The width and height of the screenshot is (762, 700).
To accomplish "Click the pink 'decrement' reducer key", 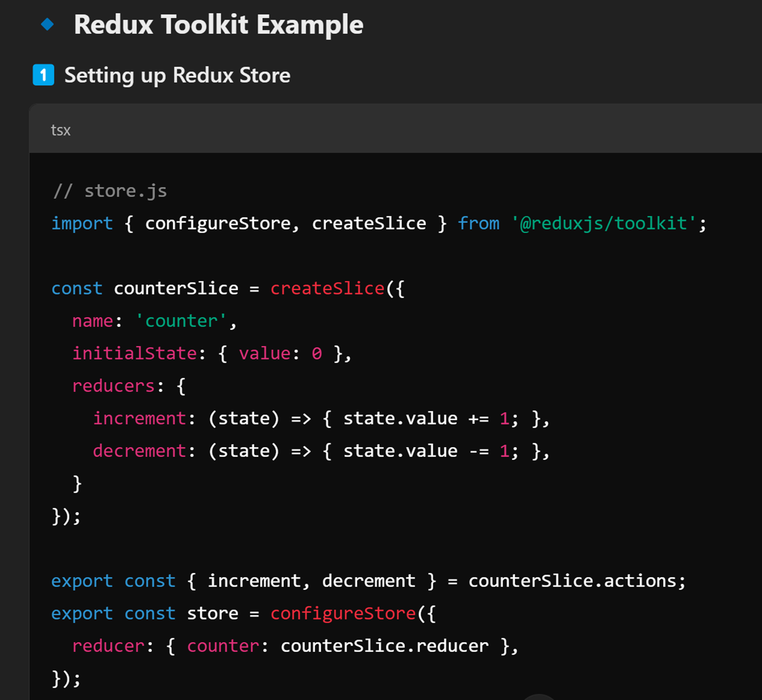I will pyautogui.click(x=140, y=451).
